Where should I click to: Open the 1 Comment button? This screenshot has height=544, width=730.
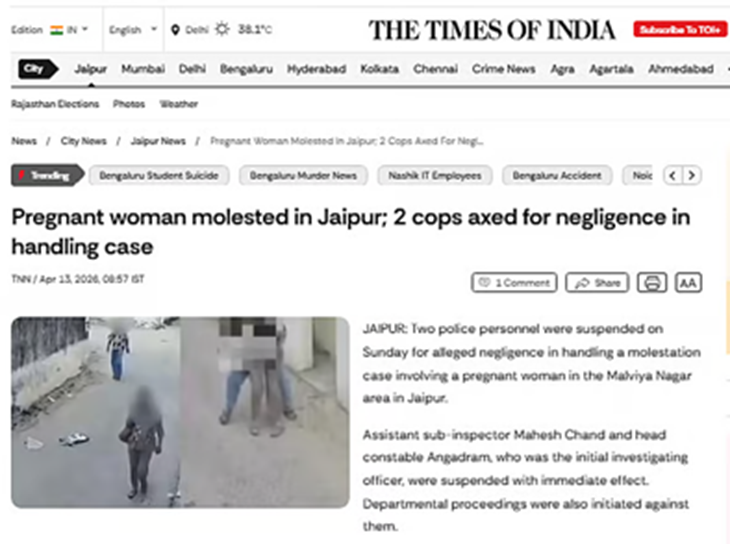(514, 283)
